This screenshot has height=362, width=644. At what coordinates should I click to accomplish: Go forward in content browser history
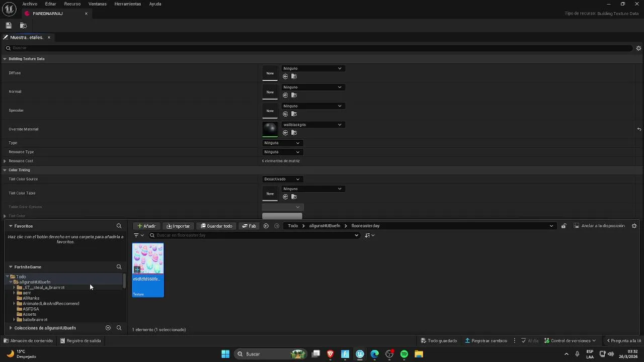[277, 226]
